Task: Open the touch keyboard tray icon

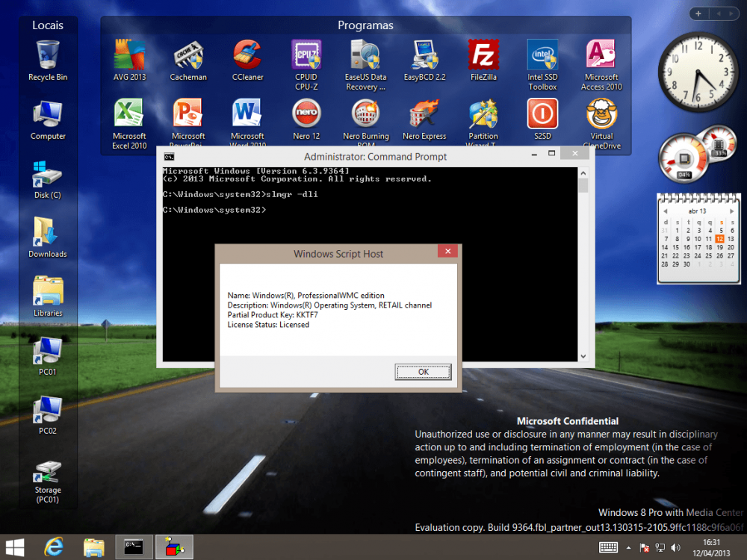Action: pos(608,547)
